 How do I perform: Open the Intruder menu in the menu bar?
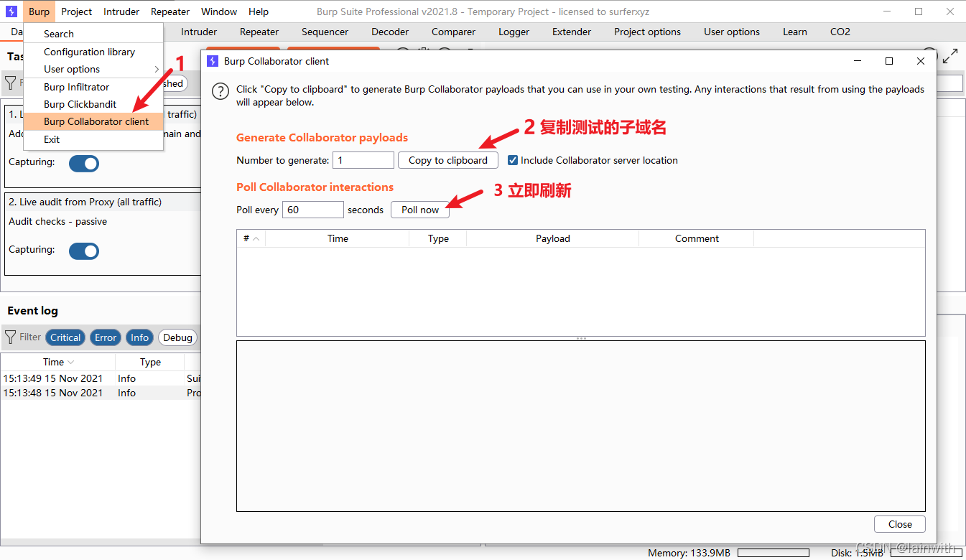coord(121,11)
